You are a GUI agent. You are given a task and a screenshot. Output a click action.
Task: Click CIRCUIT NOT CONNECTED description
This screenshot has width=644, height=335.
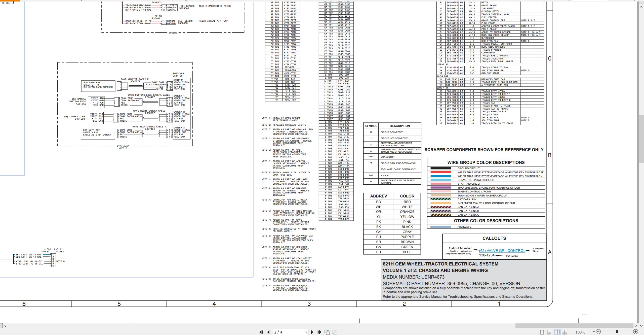[x=394, y=138]
